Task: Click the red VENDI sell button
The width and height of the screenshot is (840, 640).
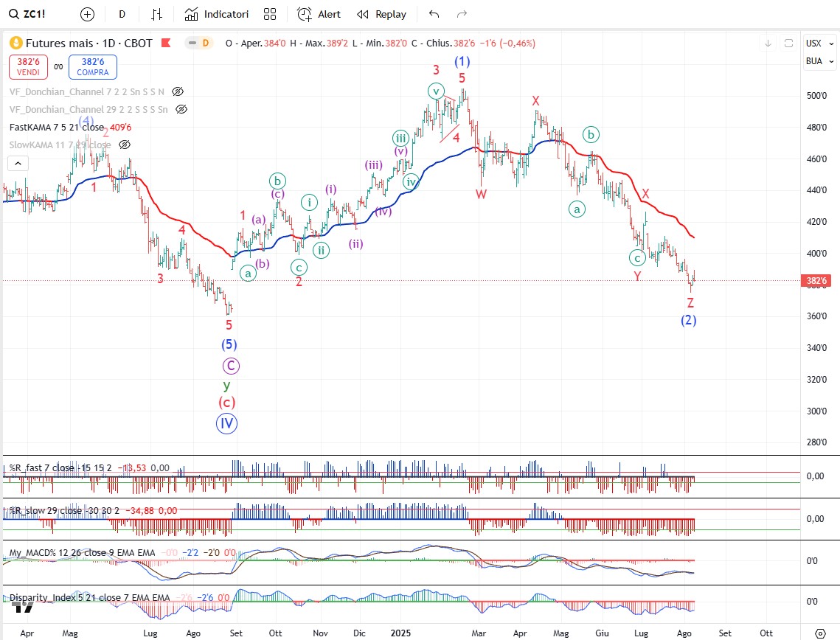Action: coord(29,68)
